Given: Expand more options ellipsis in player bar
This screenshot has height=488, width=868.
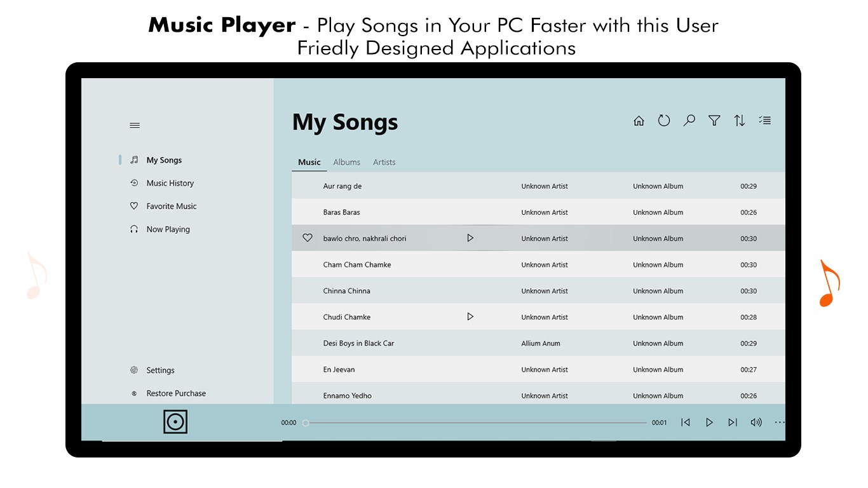Looking at the screenshot, I should click(780, 423).
